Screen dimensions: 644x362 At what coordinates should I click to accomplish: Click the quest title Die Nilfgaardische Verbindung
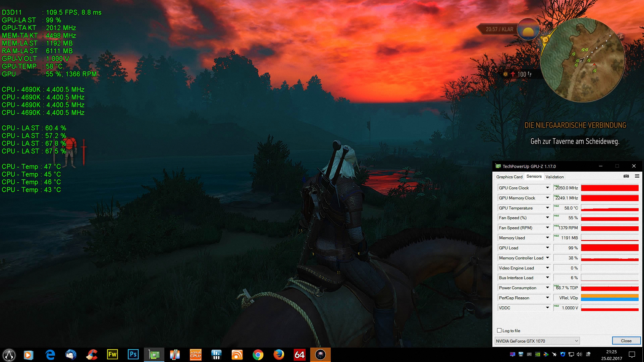575,125
